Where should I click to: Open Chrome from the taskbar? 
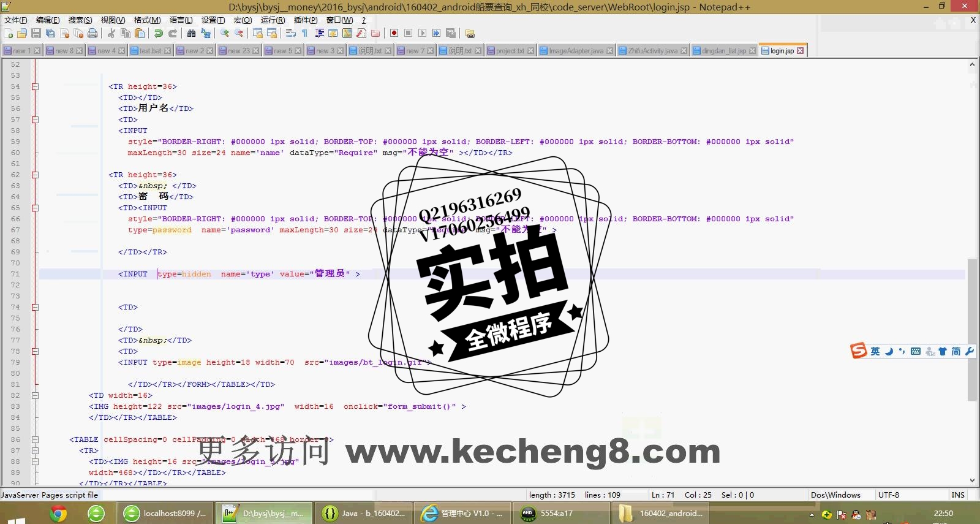58,513
